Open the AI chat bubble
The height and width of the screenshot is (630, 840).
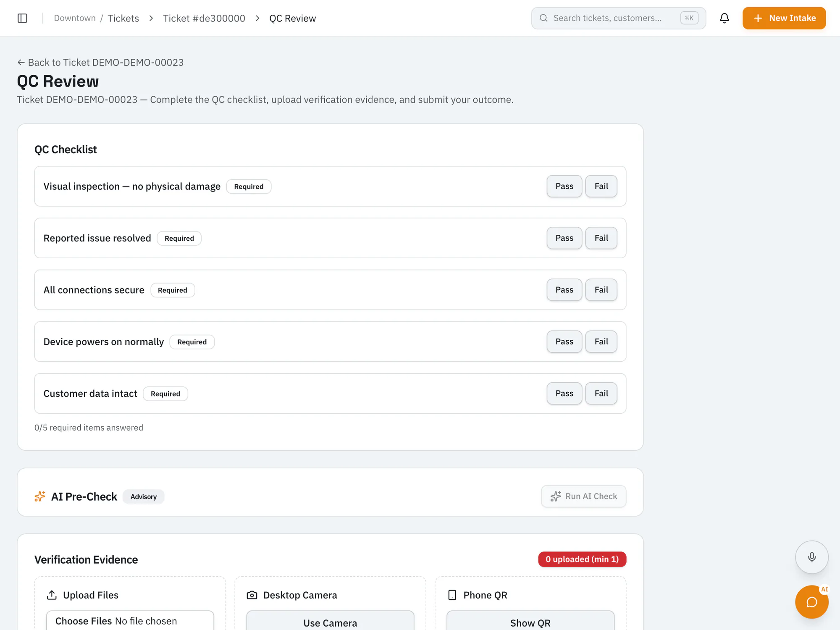coord(811,602)
